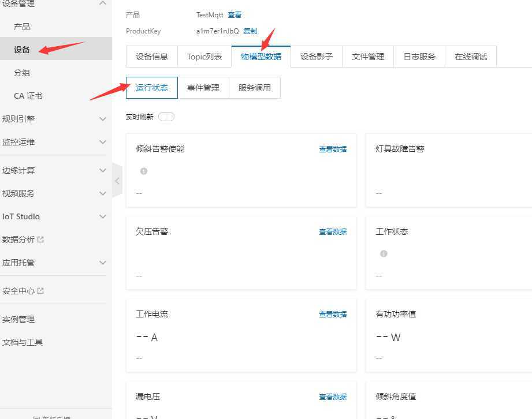
Task: Open the 事件管理 sub-tab
Action: coord(203,88)
